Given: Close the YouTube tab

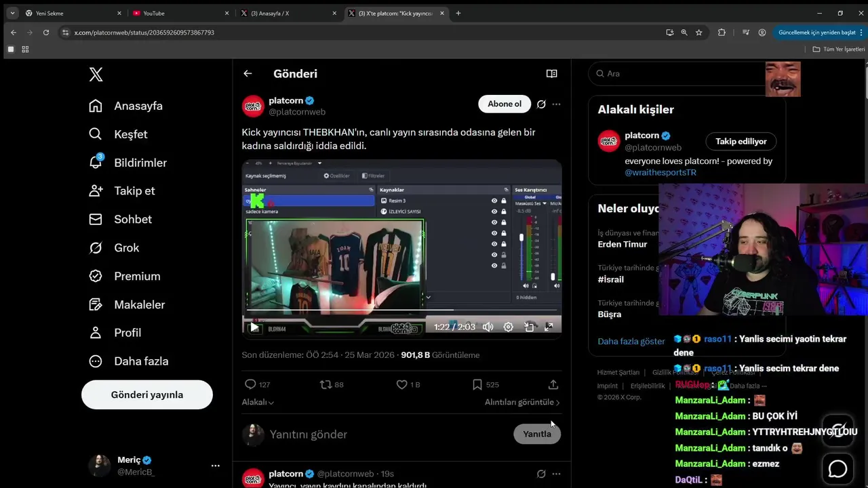Looking at the screenshot, I should [x=226, y=13].
